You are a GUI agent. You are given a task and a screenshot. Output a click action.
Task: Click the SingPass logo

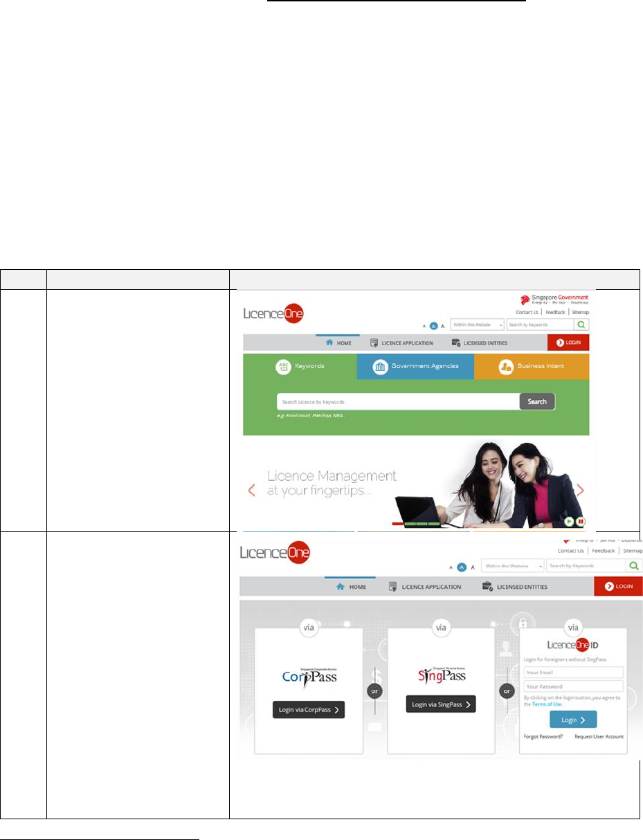point(442,673)
